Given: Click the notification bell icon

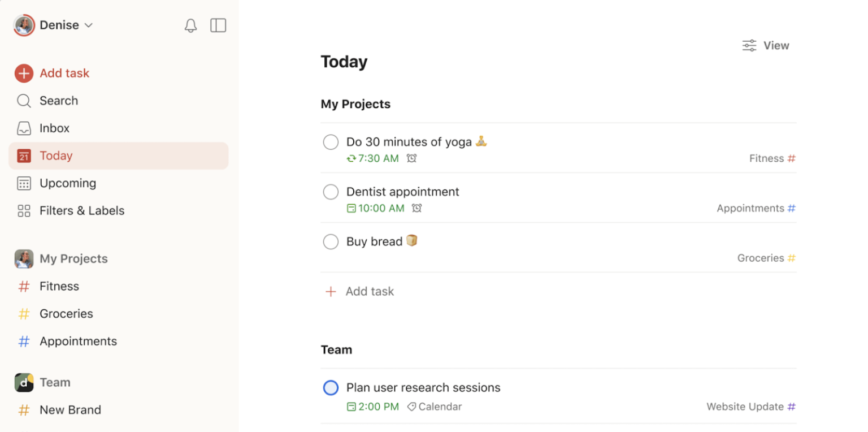Looking at the screenshot, I should coord(190,25).
